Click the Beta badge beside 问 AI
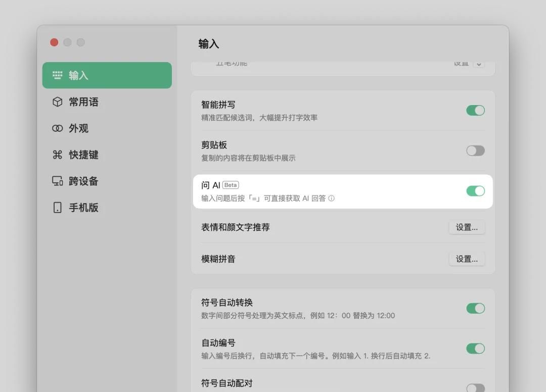The image size is (546, 392). pyautogui.click(x=231, y=184)
